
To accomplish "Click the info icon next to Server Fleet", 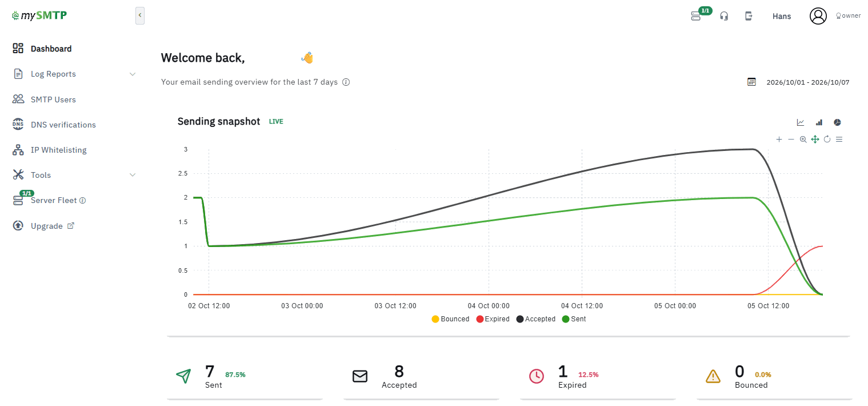I will 82,201.
